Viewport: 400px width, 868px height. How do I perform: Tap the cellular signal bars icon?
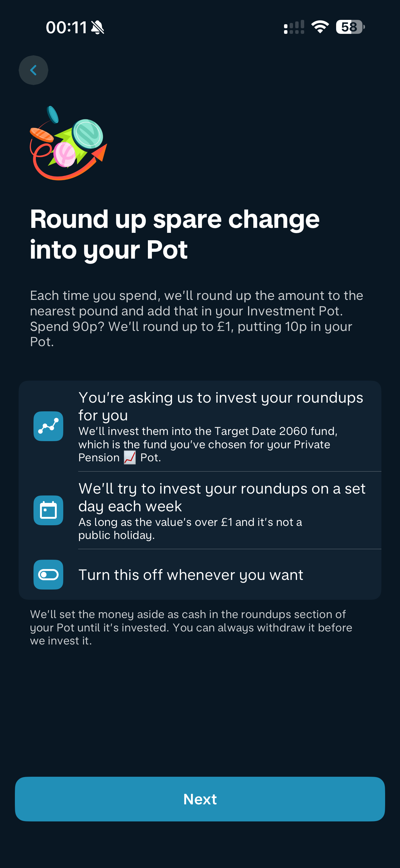tap(294, 27)
